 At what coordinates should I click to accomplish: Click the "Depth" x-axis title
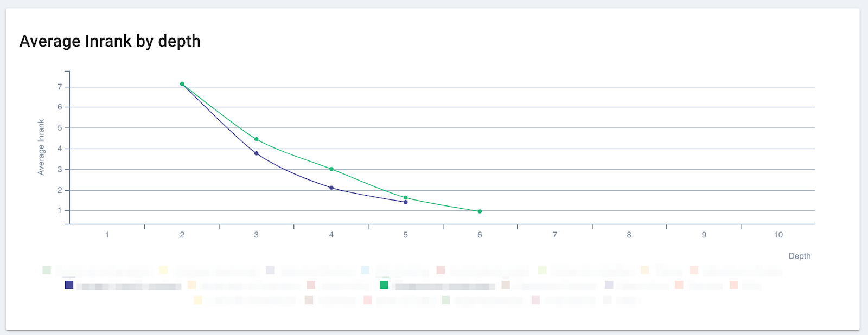point(799,256)
